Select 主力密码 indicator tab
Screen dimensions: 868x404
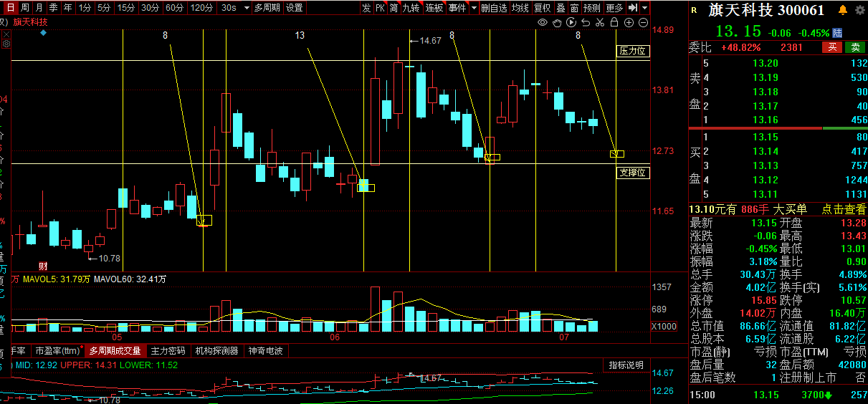[x=168, y=351]
